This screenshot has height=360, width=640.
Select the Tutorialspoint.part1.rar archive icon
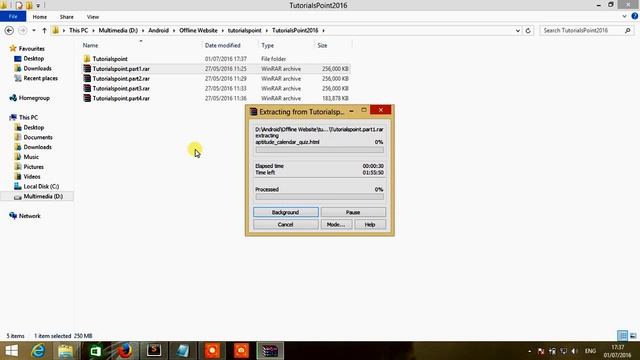pos(87,69)
